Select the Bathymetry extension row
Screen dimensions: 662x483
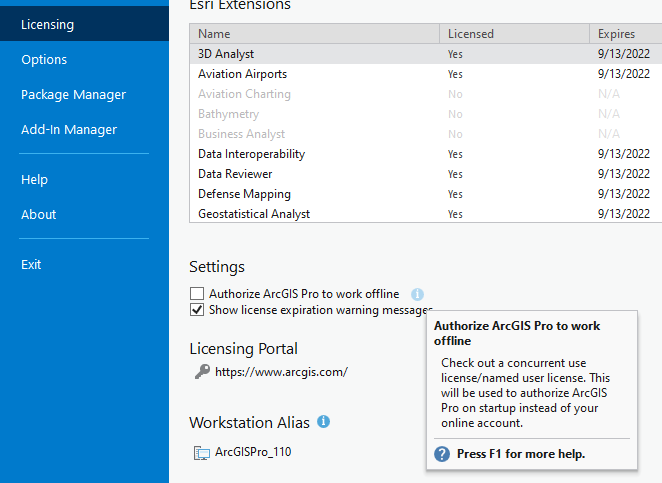point(426,114)
